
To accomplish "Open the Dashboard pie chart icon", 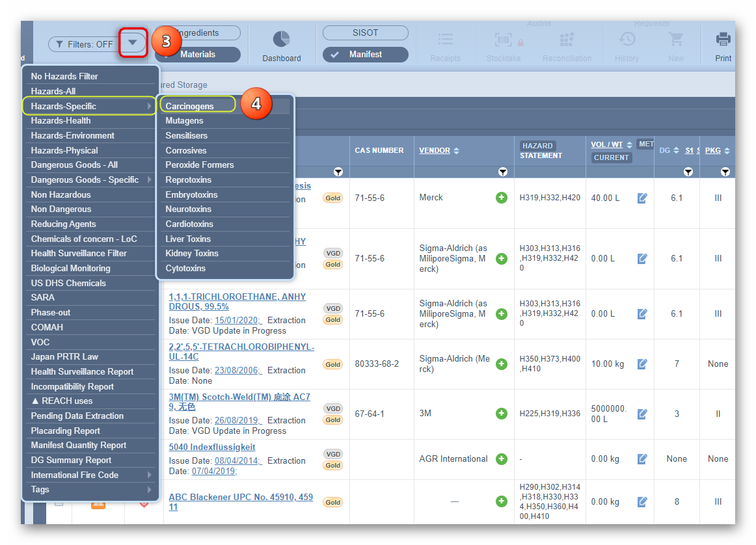I will pyautogui.click(x=281, y=40).
